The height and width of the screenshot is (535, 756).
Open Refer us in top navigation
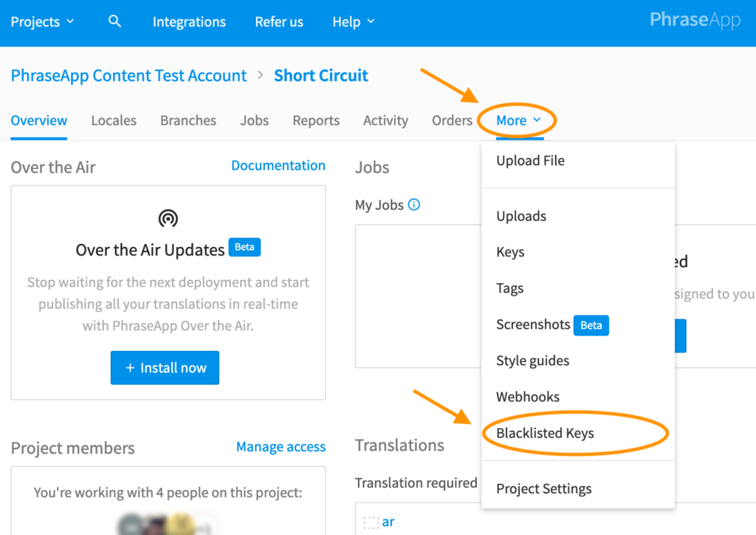click(279, 21)
